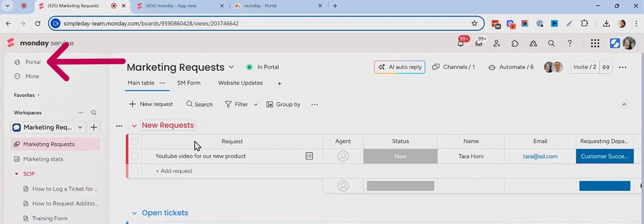Open the update conversation icon on Youtube request
644x224 pixels.
click(309, 156)
